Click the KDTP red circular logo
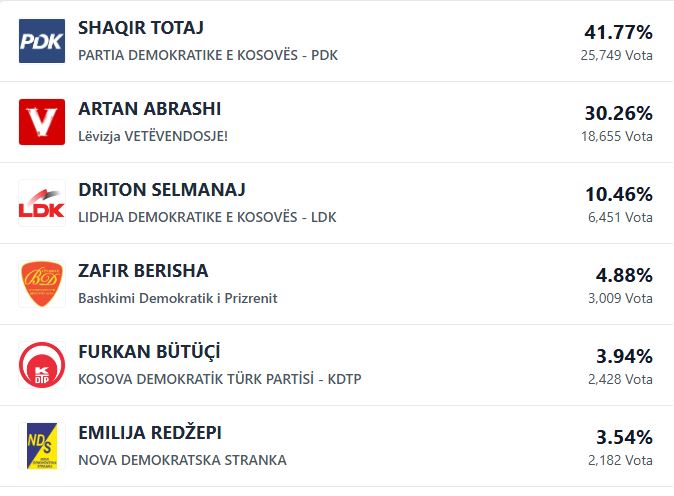The height and width of the screenshot is (496, 674). point(42,365)
